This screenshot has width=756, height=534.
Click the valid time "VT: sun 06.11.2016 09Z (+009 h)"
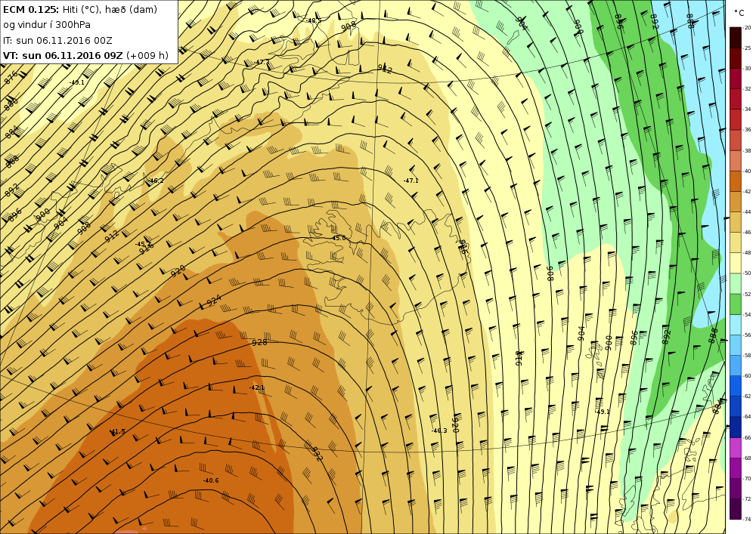[x=86, y=55]
